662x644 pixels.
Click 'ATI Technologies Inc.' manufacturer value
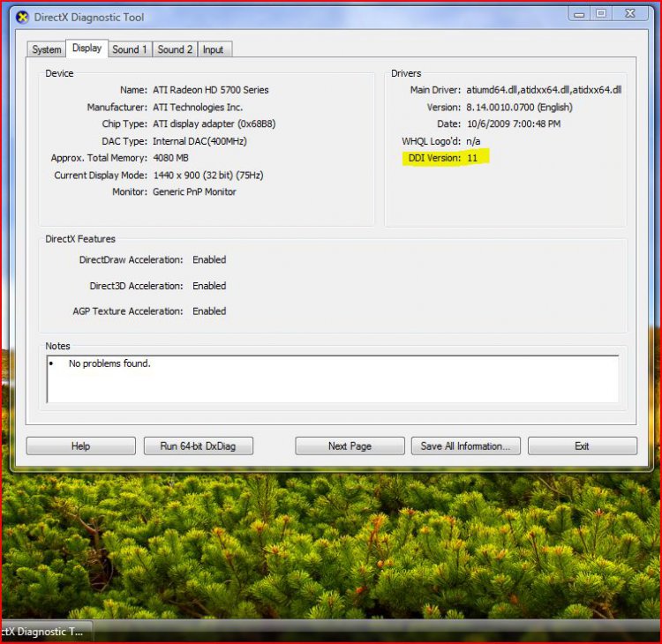click(x=198, y=108)
